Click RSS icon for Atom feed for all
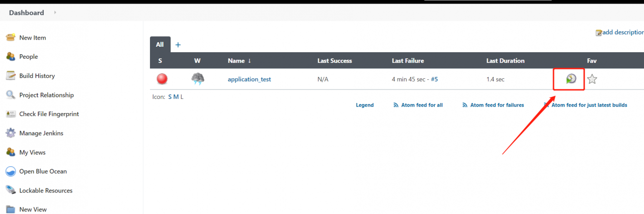 396,105
